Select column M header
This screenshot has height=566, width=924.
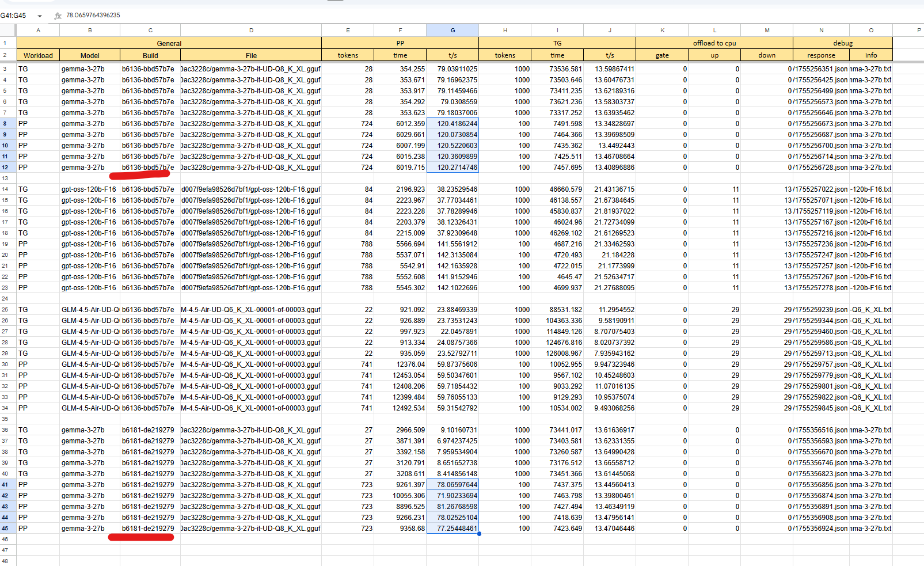767,30
